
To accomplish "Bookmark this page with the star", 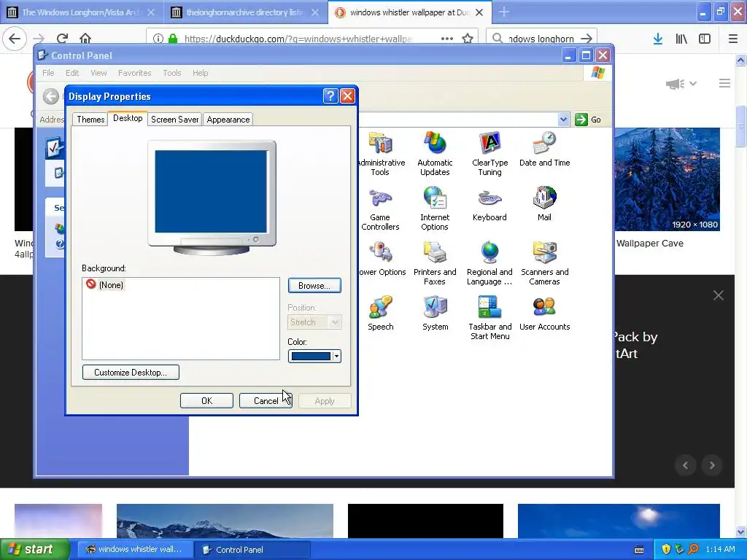I will 468,39.
